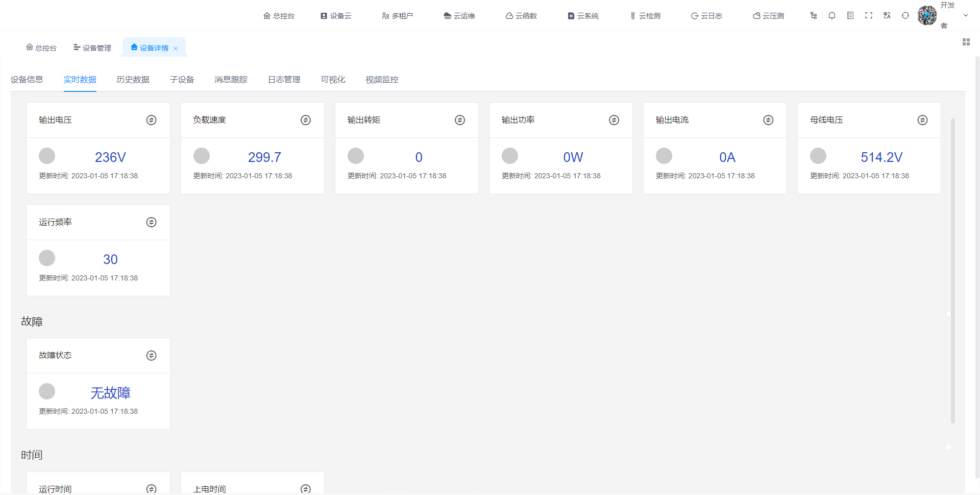Image resolution: width=980 pixels, height=495 pixels.
Task: Open the notification bell
Action: click(832, 16)
